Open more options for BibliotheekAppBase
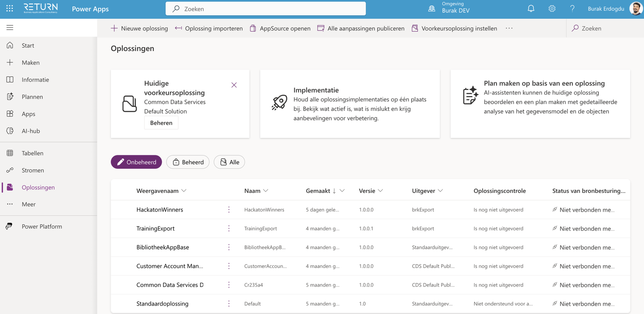 [x=229, y=247]
